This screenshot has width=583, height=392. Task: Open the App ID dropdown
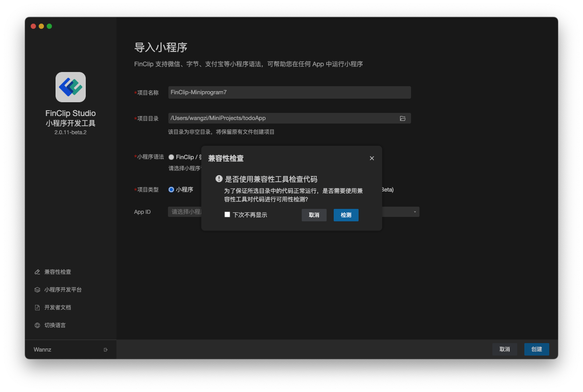tap(415, 212)
